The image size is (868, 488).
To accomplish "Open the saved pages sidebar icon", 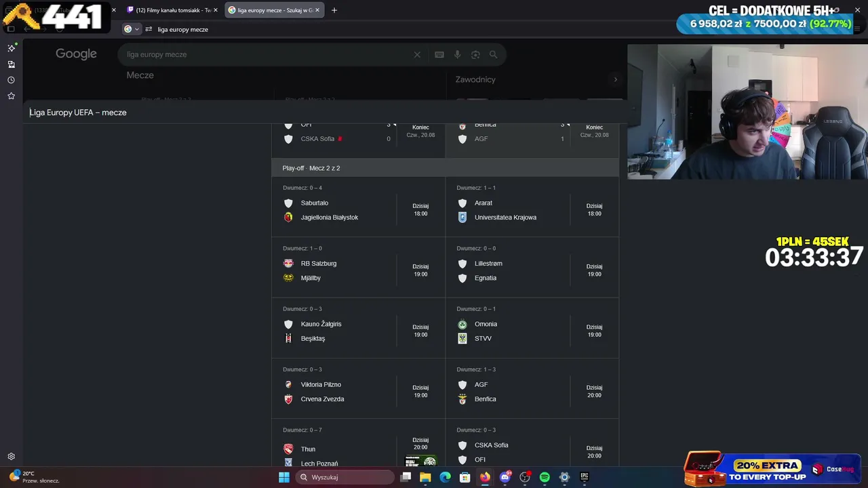I will 12,64.
